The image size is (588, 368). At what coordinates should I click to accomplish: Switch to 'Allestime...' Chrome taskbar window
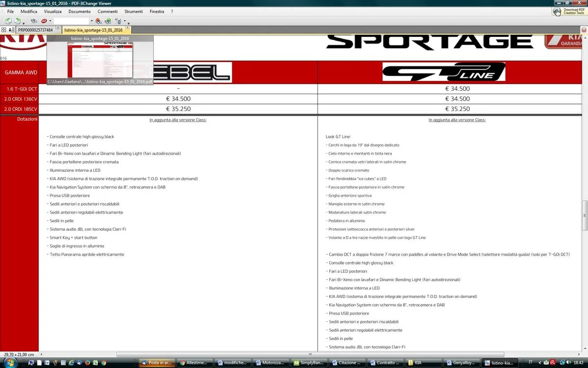pyautogui.click(x=195, y=363)
